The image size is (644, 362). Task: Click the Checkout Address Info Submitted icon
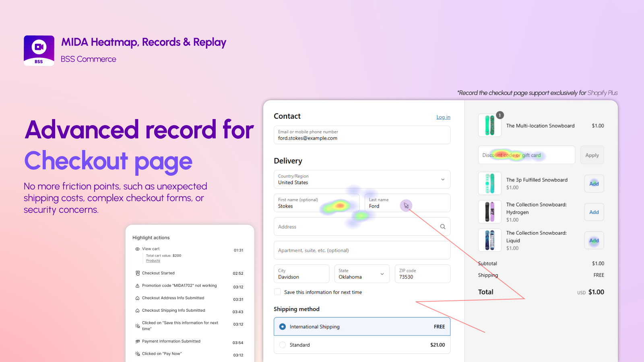[137, 298]
